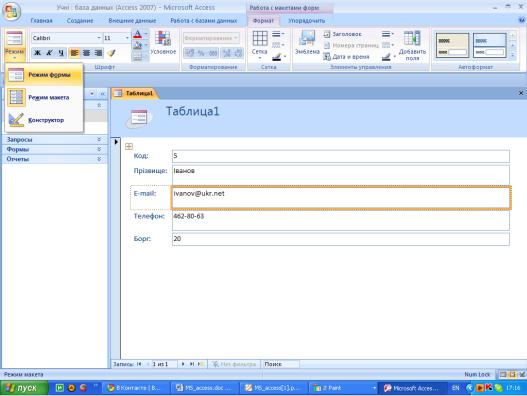
Task: Click the Телефон field 462-80-63
Action: tap(341, 220)
